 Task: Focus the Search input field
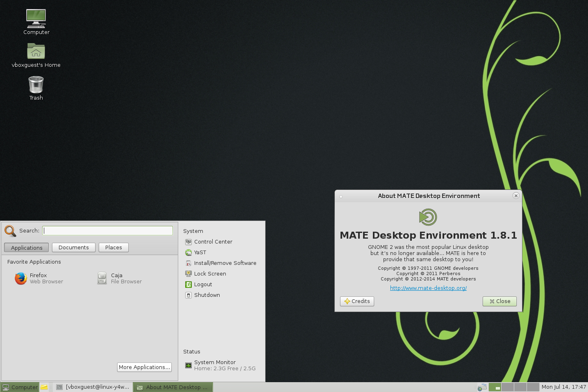pos(108,231)
